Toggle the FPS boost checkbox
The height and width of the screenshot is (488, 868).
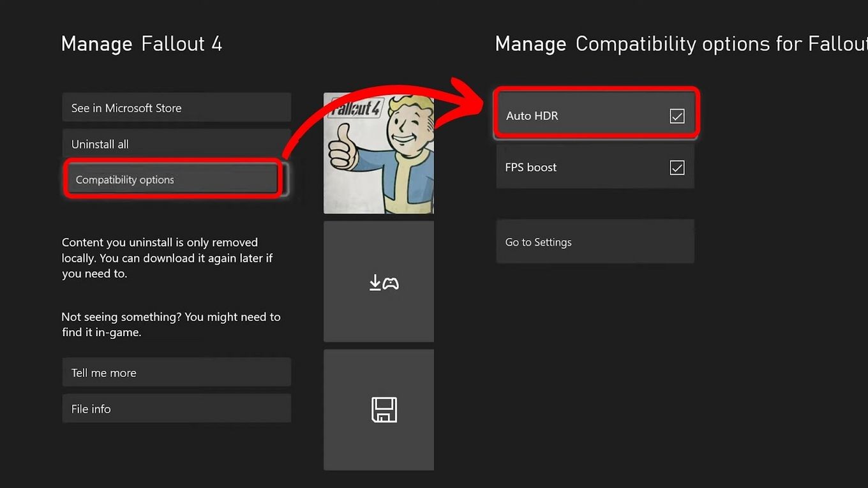click(677, 167)
